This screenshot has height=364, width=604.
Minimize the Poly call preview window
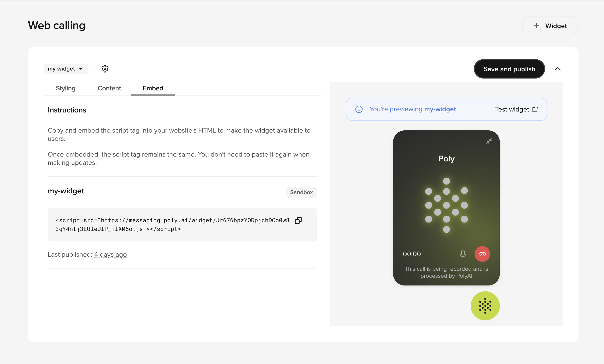489,141
